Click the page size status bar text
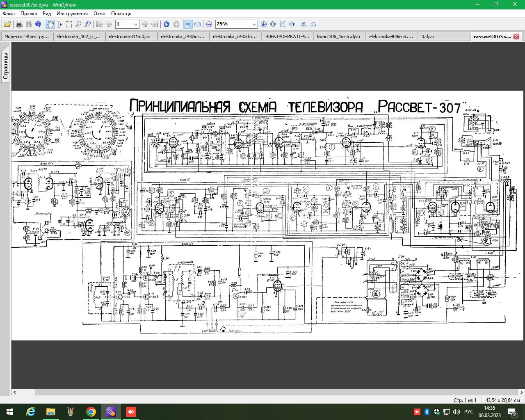Viewport: 525px width, 420px height. pos(502,400)
